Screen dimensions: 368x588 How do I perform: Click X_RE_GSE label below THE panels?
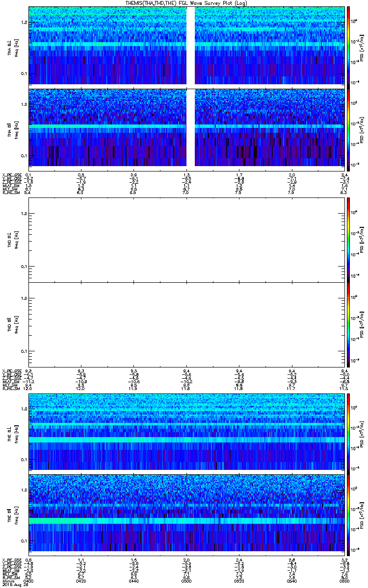coord(11,560)
